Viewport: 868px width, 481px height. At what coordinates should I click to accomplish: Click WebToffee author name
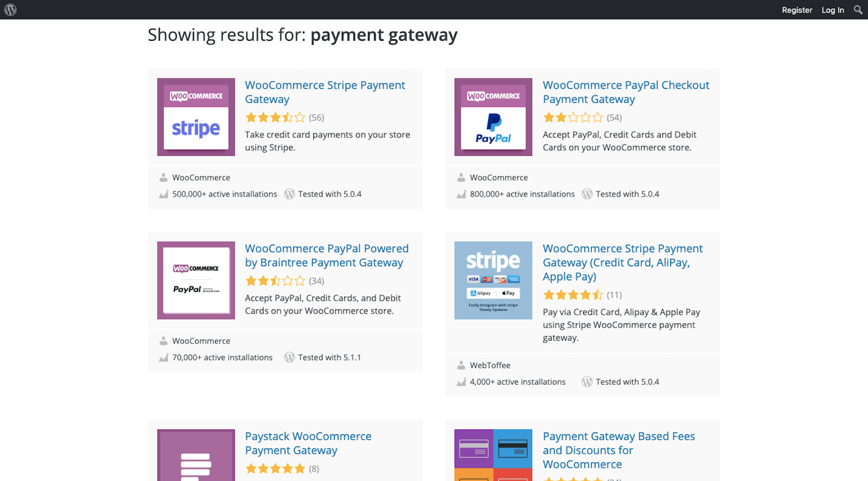490,365
